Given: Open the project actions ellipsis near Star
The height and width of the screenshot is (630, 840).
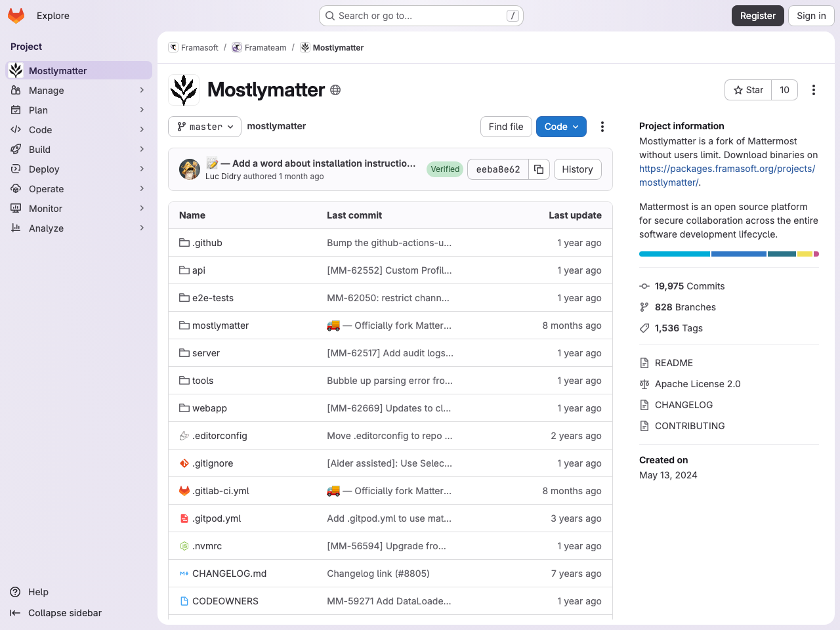Looking at the screenshot, I should click(x=814, y=90).
